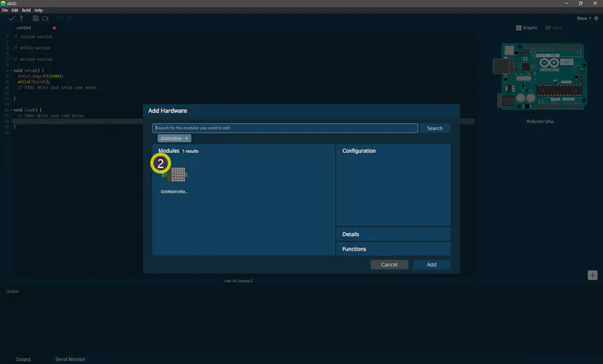Click the save file toolbar icon
Image resolution: width=603 pixels, height=364 pixels.
(35, 18)
